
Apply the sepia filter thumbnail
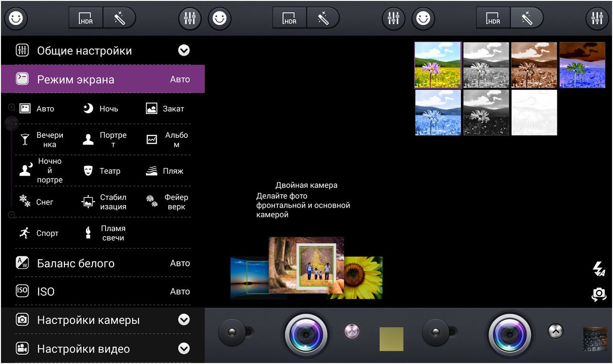click(534, 65)
